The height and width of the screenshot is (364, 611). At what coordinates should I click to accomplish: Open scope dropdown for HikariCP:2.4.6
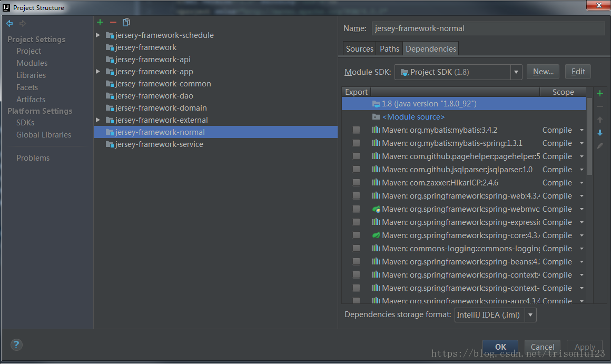582,183
